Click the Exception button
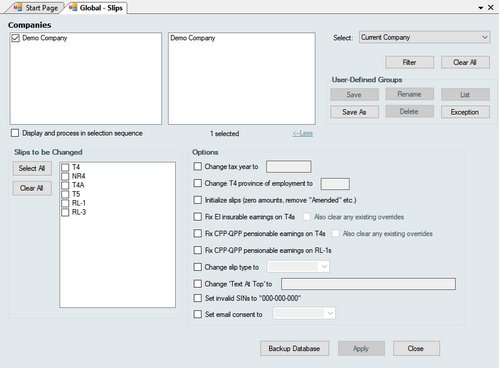Viewport: 499px width, 368px height. point(465,112)
